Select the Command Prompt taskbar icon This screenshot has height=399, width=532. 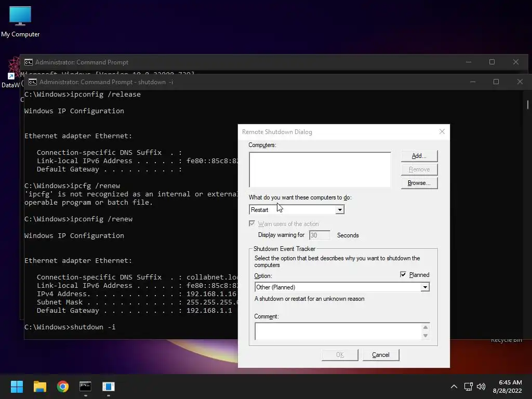point(86,387)
